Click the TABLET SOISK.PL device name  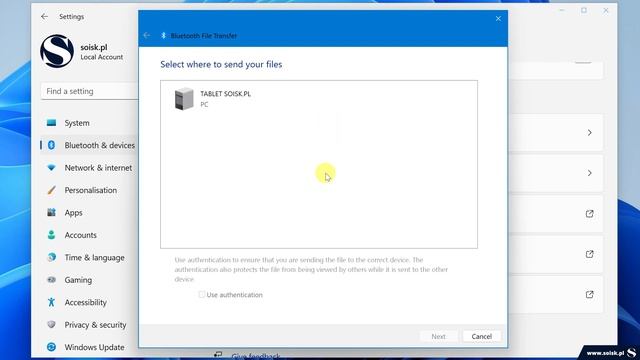click(225, 94)
